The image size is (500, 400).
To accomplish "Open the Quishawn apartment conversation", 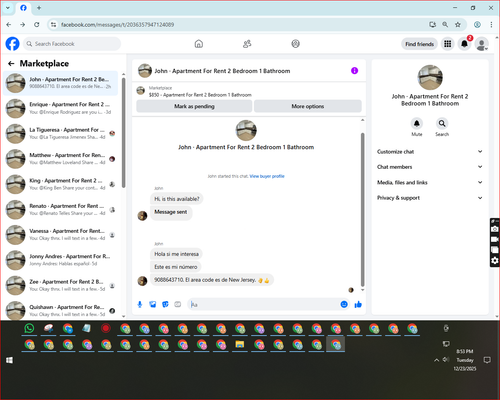I will point(61,310).
